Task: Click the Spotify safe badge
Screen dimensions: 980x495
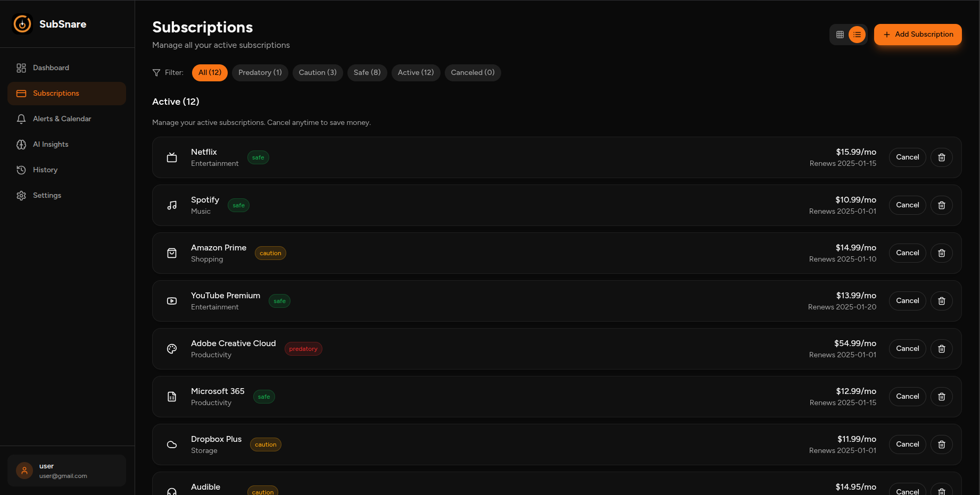Action: (238, 205)
